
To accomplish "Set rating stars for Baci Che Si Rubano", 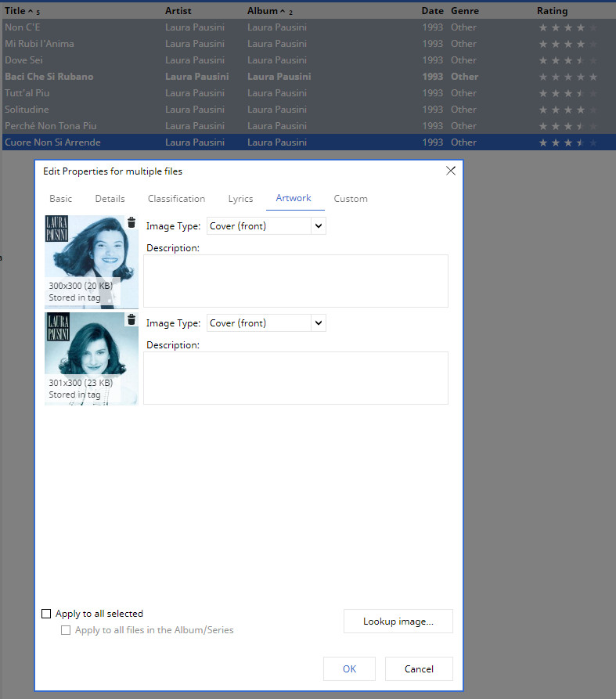I will click(x=567, y=77).
